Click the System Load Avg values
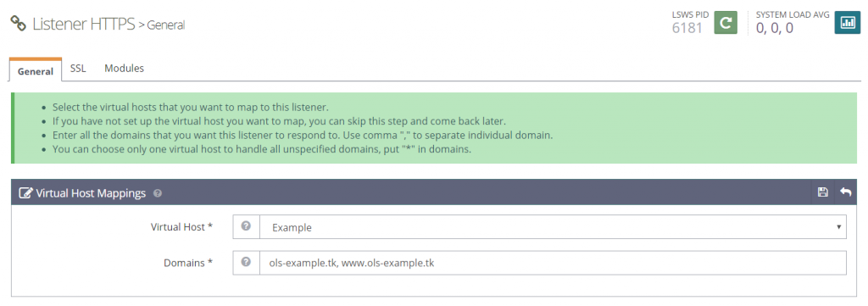The height and width of the screenshot is (306, 868). click(x=775, y=28)
